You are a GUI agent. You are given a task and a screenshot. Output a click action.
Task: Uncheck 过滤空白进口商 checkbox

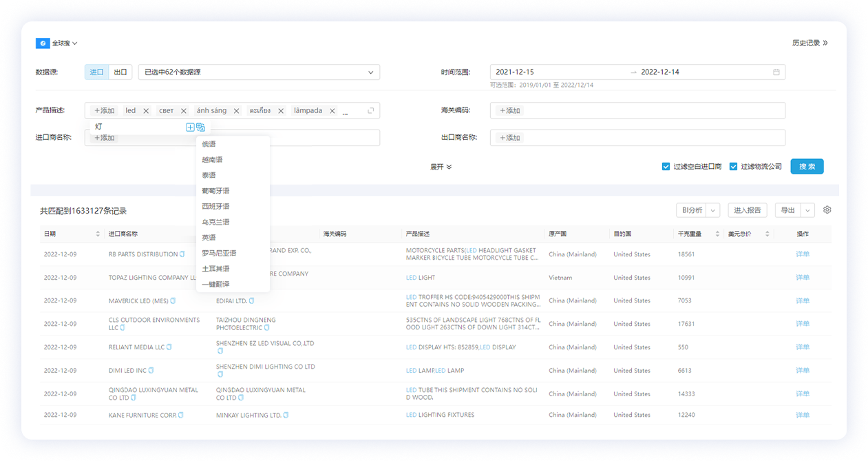click(x=666, y=167)
